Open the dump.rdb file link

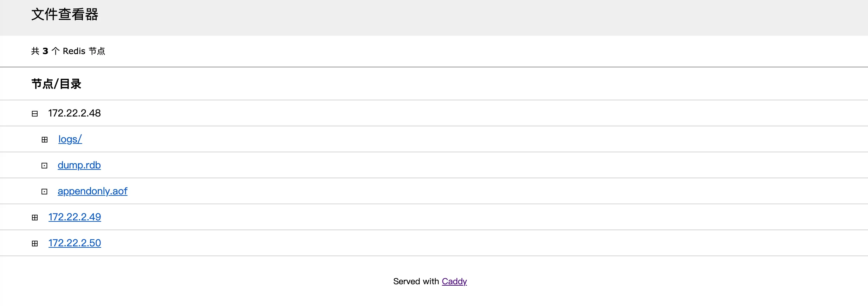tap(79, 165)
